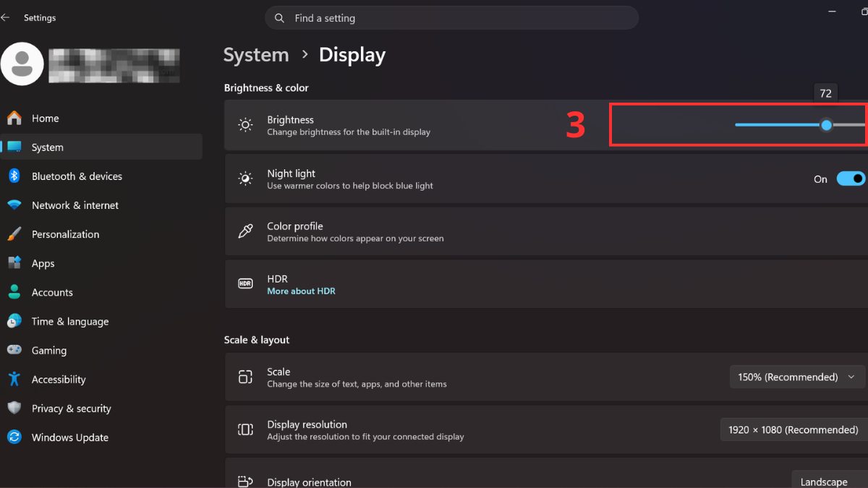Image resolution: width=868 pixels, height=488 pixels.
Task: Click the Network wifi icon in sidebar
Action: pos(14,205)
